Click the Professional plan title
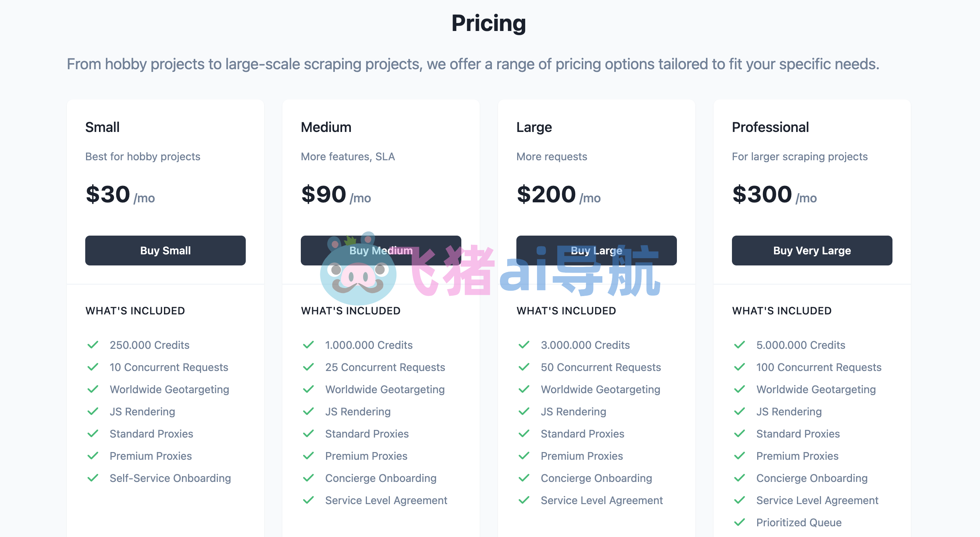980x537 pixels. (770, 127)
